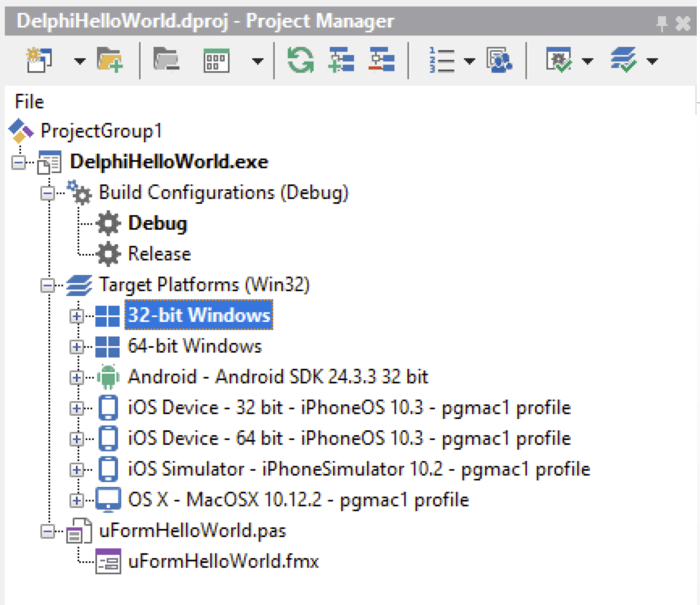Image resolution: width=700 pixels, height=605 pixels.
Task: Click the Activate configuration gear-check icon
Action: coord(559,60)
